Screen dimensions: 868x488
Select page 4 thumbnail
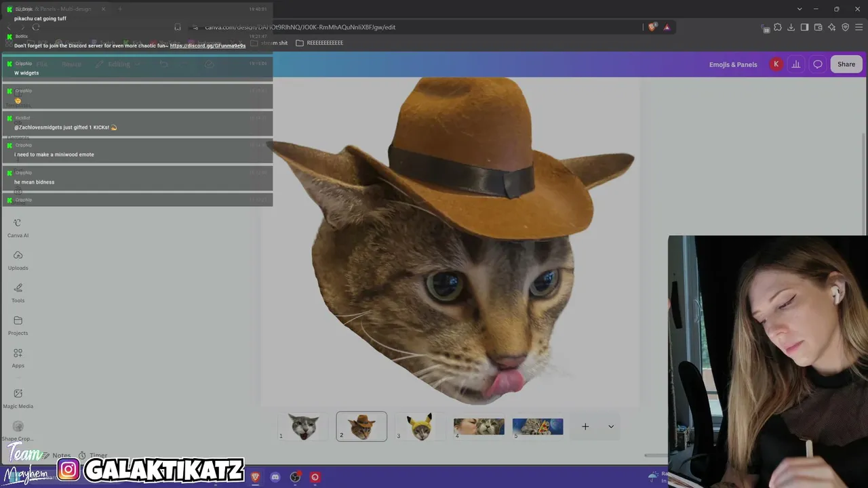(479, 426)
